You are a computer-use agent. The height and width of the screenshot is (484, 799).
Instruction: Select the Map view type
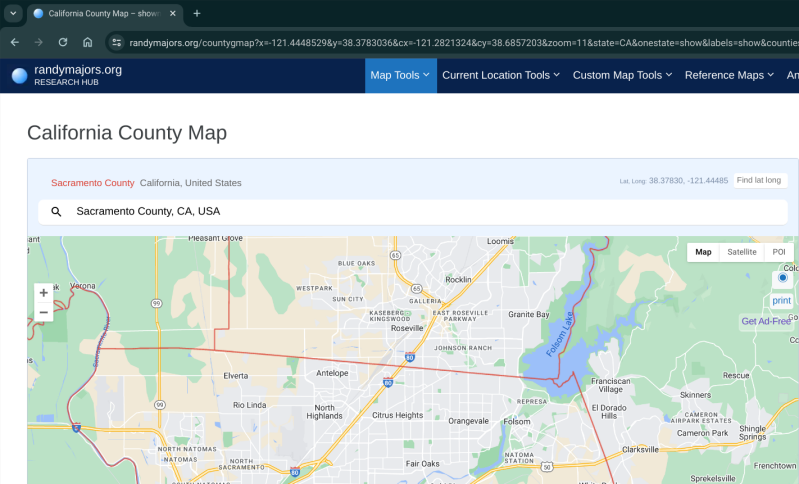(703, 252)
